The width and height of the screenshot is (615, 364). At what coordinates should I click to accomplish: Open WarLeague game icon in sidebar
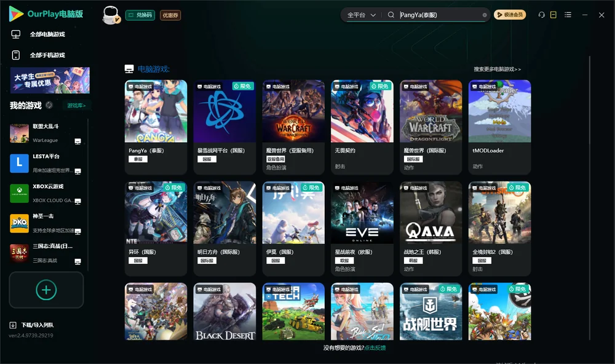[x=19, y=133]
